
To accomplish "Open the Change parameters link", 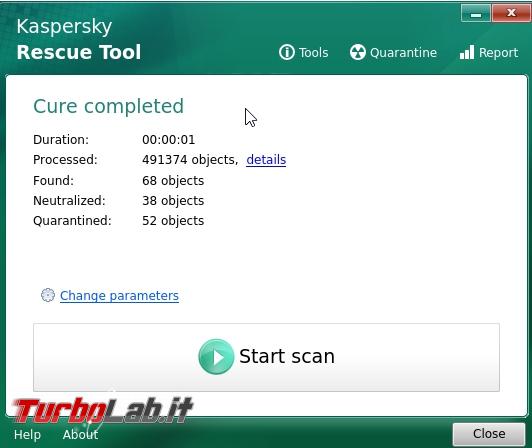I will tap(119, 296).
